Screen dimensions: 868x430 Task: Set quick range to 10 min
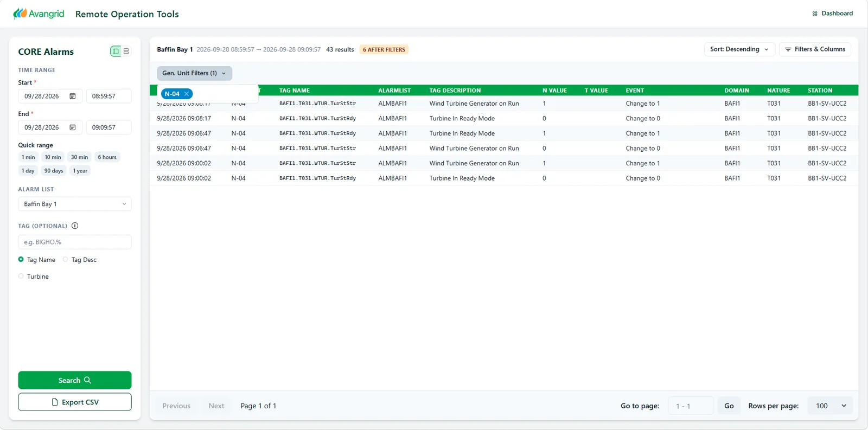(53, 157)
